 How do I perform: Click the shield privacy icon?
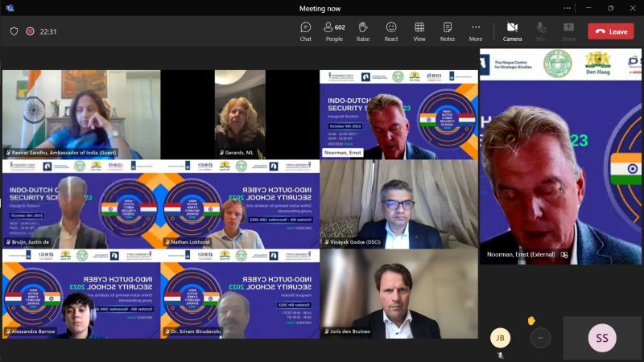tap(14, 31)
